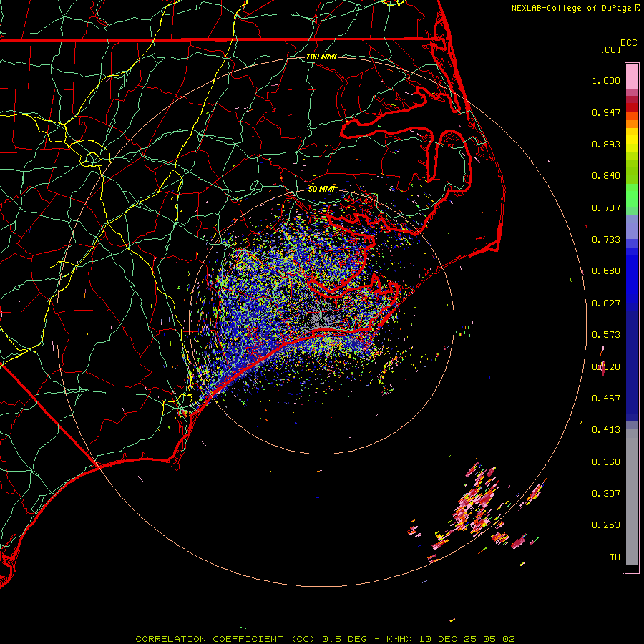Image resolution: width=644 pixels, height=644 pixels.
Task: Click the DCC product label
Action: 628,43
